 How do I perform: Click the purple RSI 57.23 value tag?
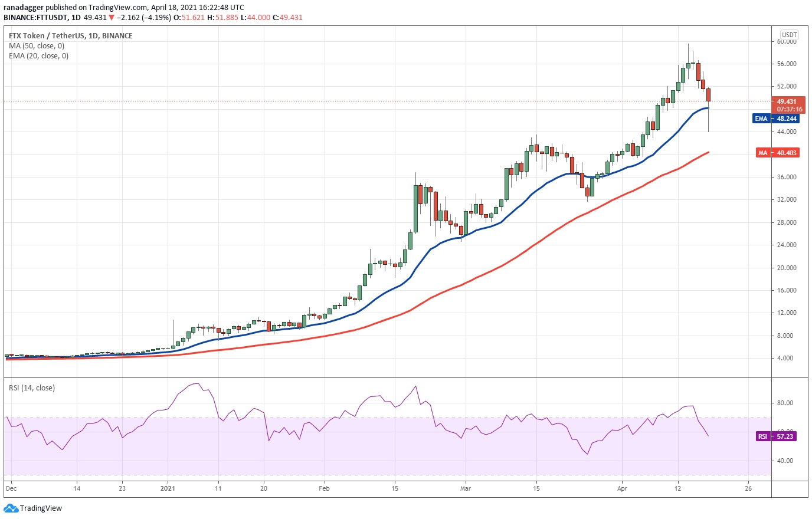point(776,436)
